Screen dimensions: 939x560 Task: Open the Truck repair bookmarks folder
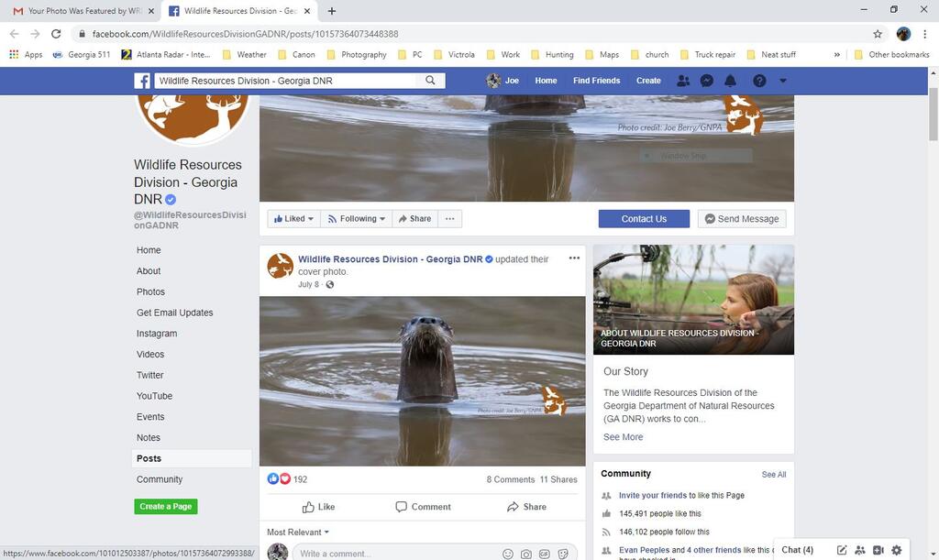[708, 54]
